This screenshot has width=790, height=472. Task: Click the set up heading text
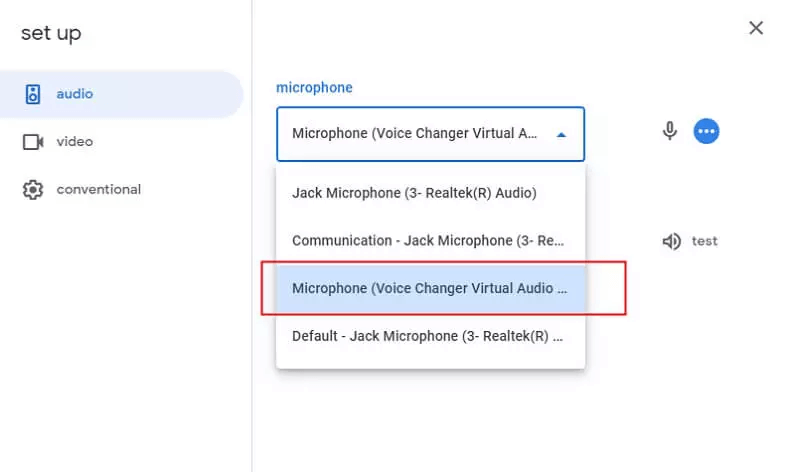click(x=51, y=33)
